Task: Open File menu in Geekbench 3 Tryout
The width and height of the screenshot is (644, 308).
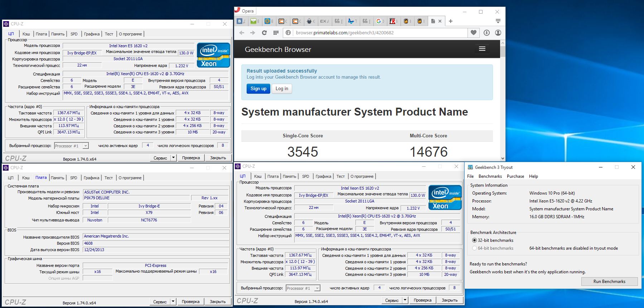Action: point(470,176)
